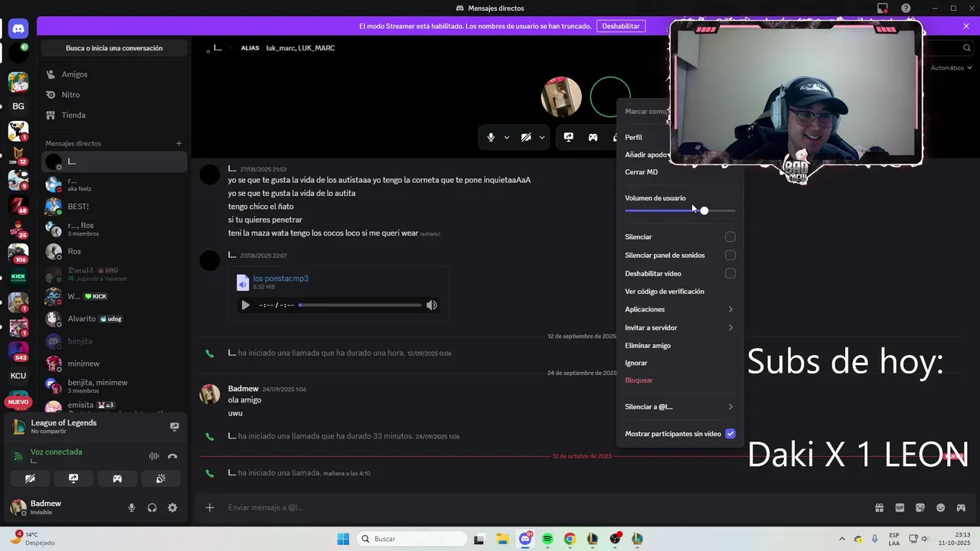Click Deshabilitar in the Streamer mode banner
This screenshot has width=980, height=551.
click(x=621, y=26)
